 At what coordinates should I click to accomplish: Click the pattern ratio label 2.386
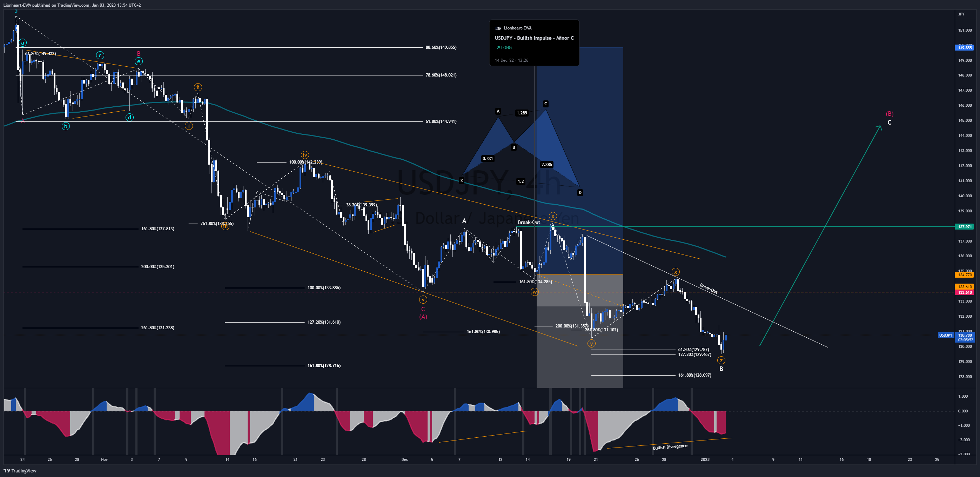[x=547, y=165]
